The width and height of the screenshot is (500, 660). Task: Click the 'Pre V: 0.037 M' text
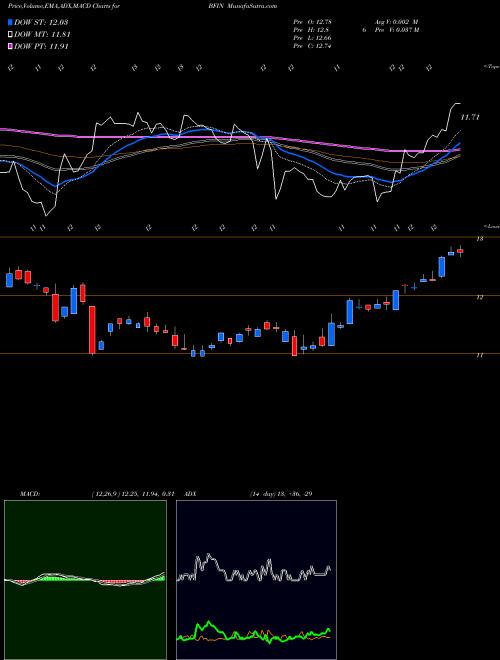398,30
